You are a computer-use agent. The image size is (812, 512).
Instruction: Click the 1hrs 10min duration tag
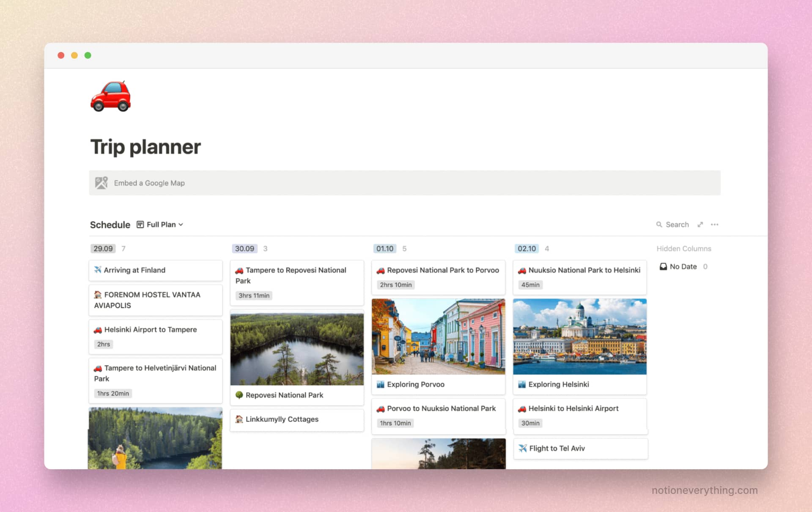(395, 423)
